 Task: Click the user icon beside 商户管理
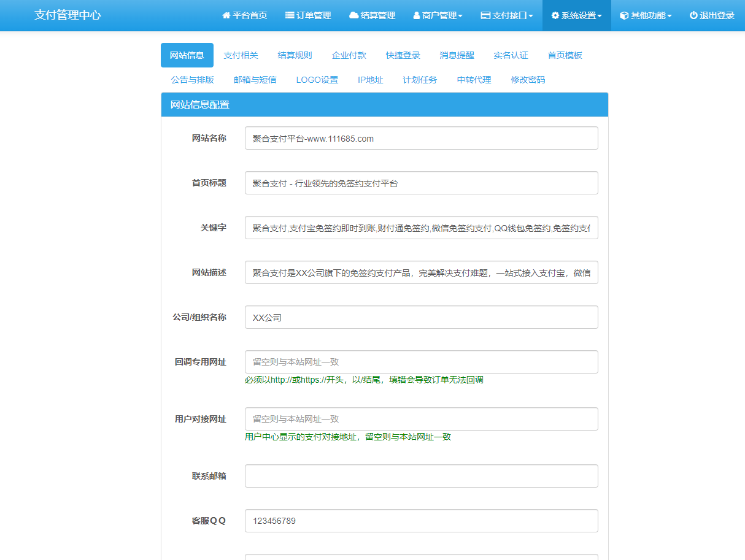coord(417,15)
